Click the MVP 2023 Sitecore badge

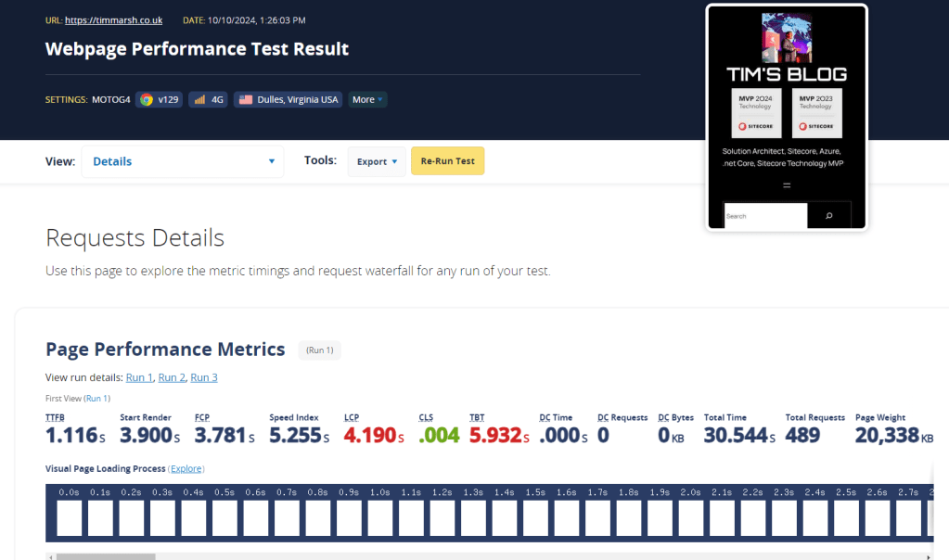tap(817, 112)
